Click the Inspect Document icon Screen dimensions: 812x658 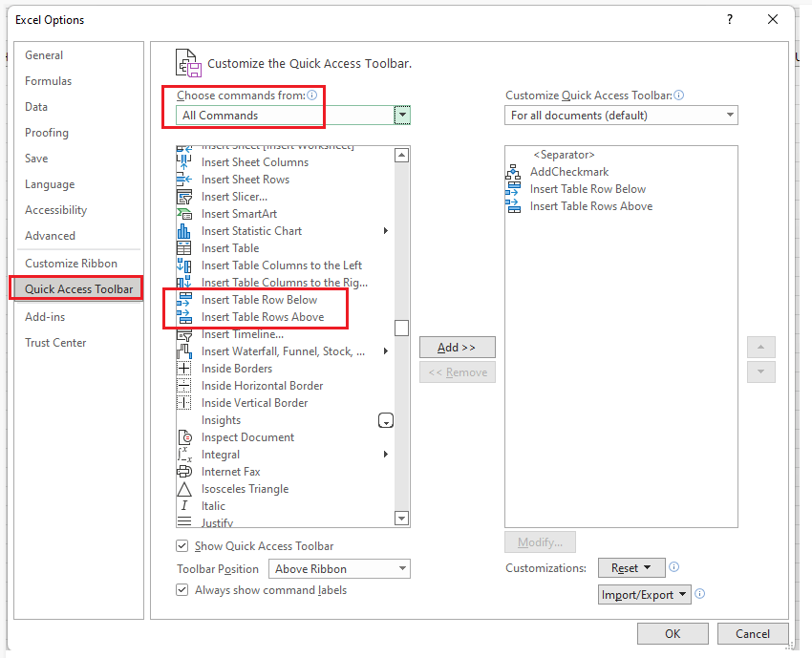[x=184, y=437]
